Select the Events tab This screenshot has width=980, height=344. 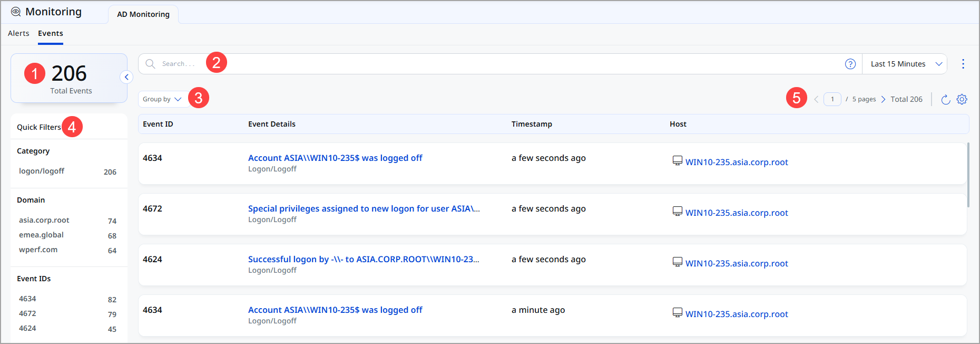coord(51,33)
